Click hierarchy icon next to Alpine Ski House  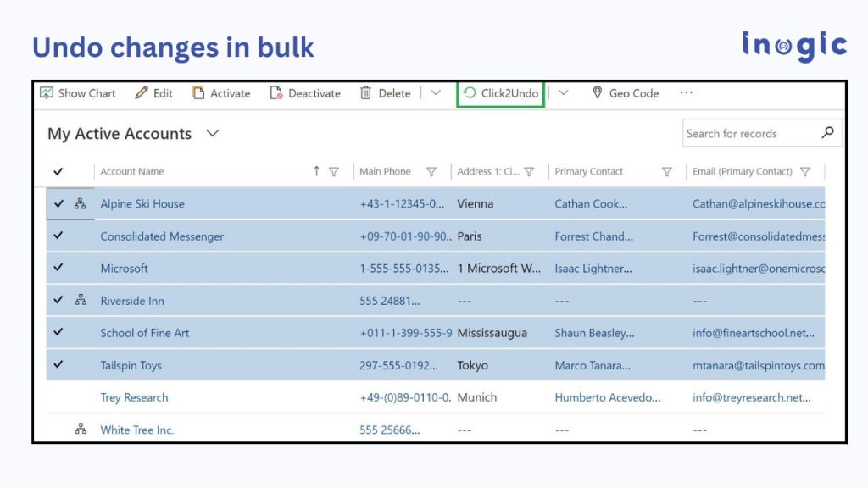tap(81, 203)
